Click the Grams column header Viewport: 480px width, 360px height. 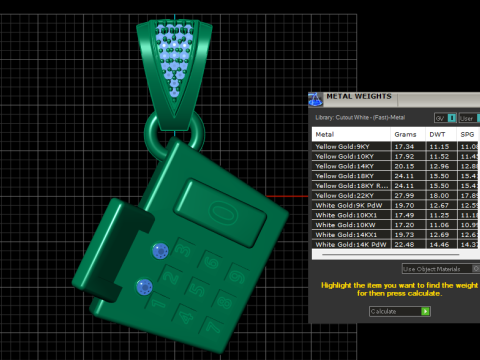coord(408,134)
